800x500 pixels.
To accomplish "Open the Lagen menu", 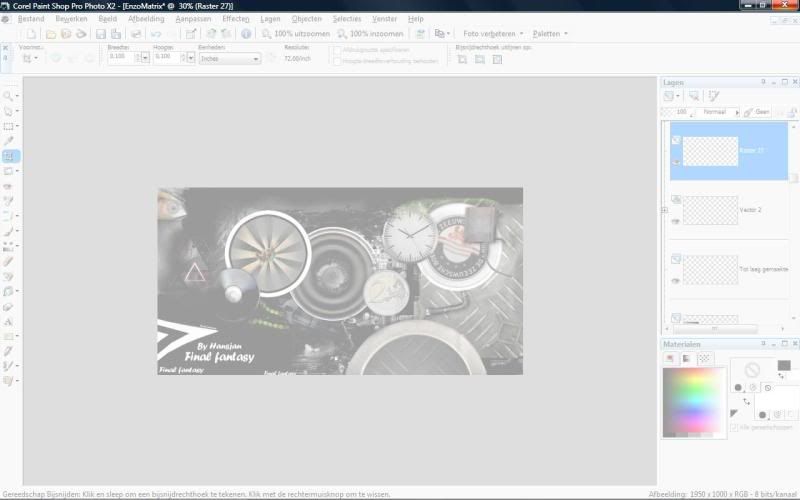I will coord(270,19).
